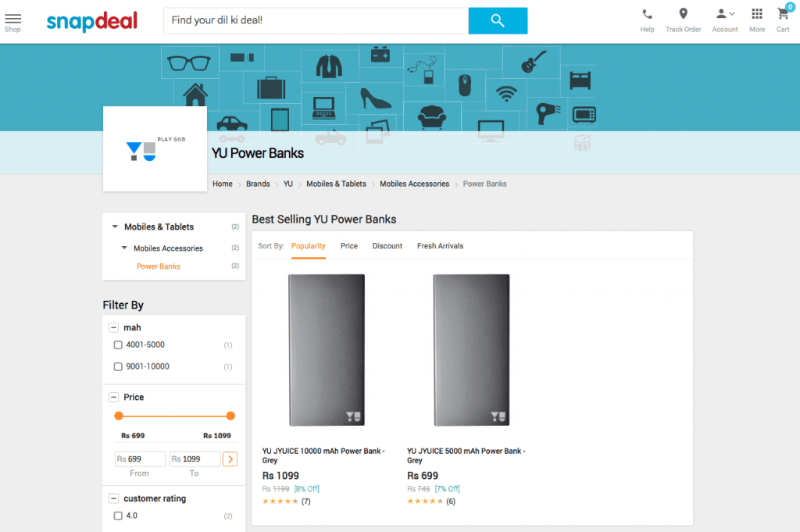Click the maximum price slider handle

click(230, 416)
